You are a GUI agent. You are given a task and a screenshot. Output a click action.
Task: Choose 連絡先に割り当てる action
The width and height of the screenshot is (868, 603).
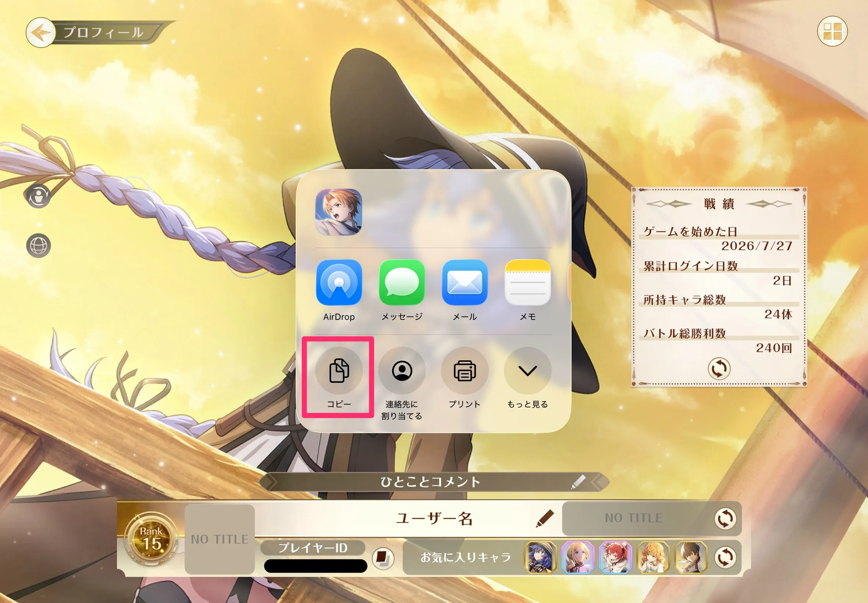click(x=402, y=383)
